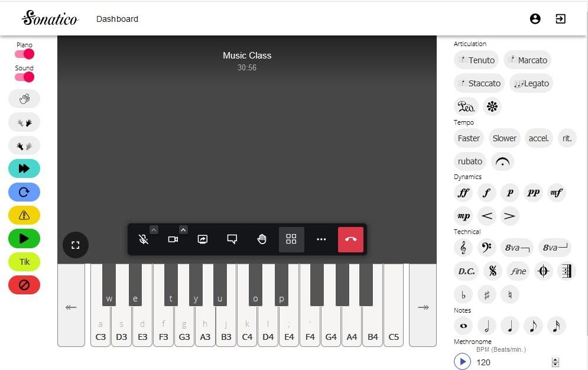Screen dimensions: 588x370
Task: Select accel. tempo marking
Action: [539, 138]
